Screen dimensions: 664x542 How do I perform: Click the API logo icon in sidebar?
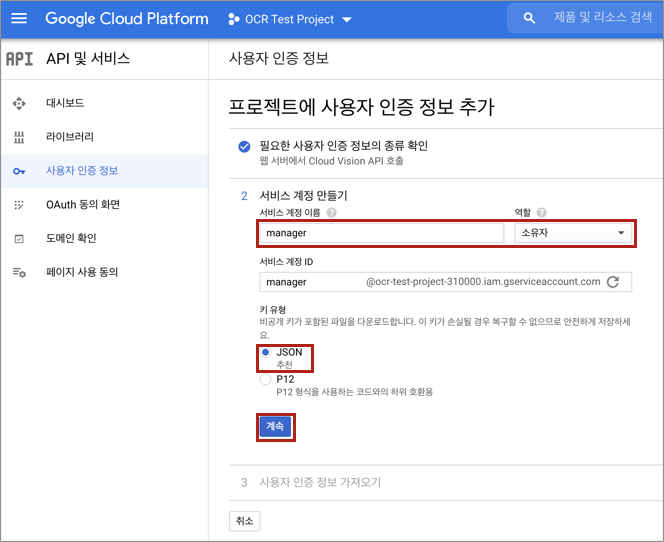point(19,59)
